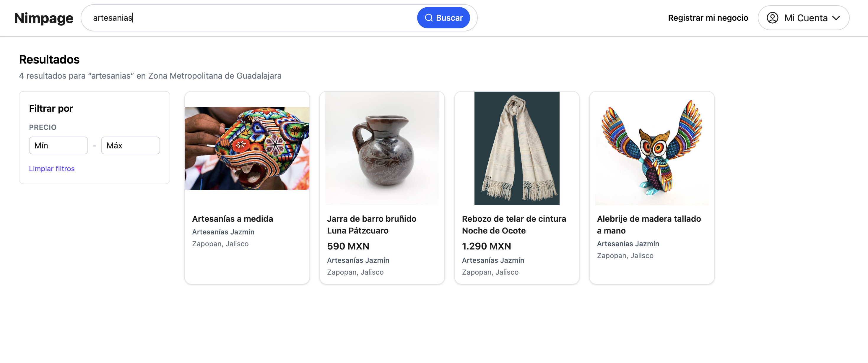Click the Nimpage logo

click(43, 18)
